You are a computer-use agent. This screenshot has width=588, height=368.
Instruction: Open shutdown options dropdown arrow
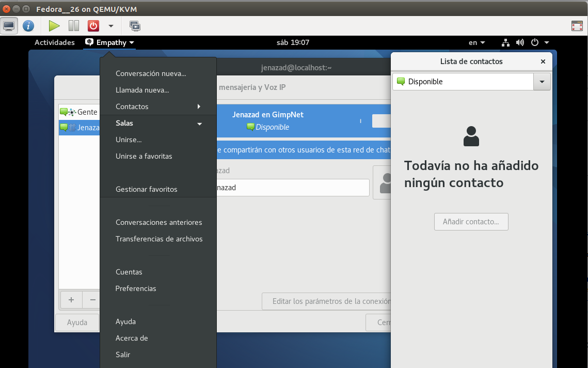[111, 26]
